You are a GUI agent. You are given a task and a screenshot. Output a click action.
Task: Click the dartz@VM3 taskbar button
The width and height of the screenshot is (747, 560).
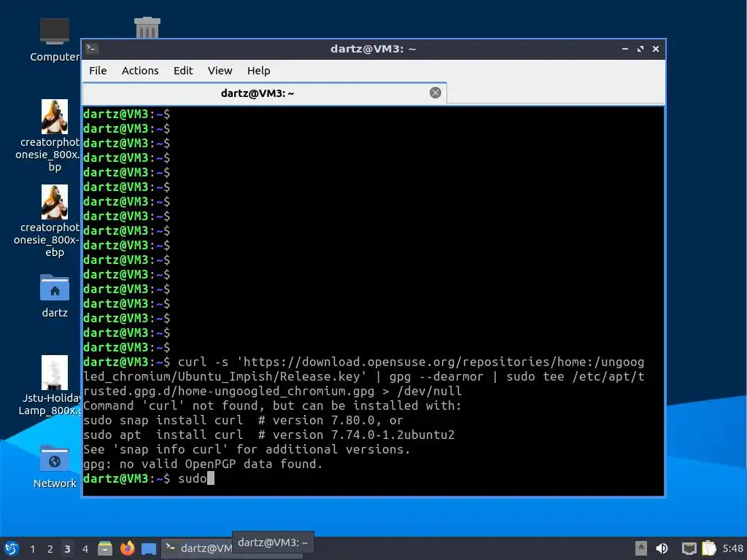(x=198, y=548)
